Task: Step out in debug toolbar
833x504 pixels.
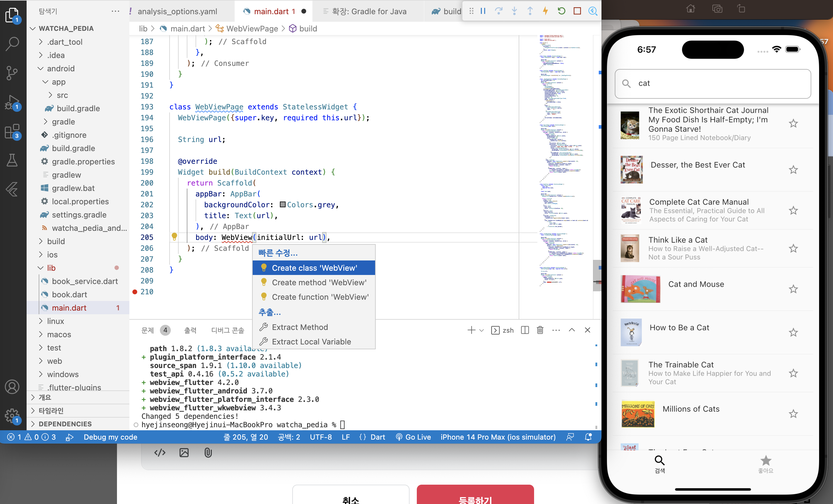Action: [530, 11]
